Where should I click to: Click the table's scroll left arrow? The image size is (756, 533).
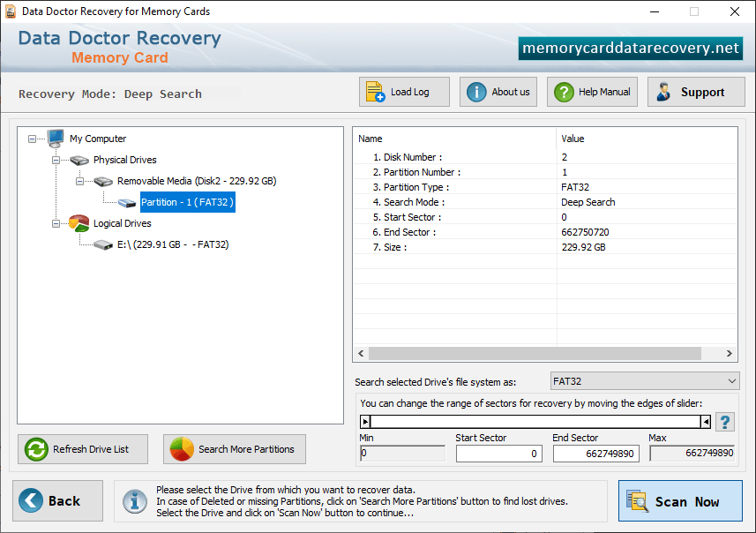click(361, 354)
